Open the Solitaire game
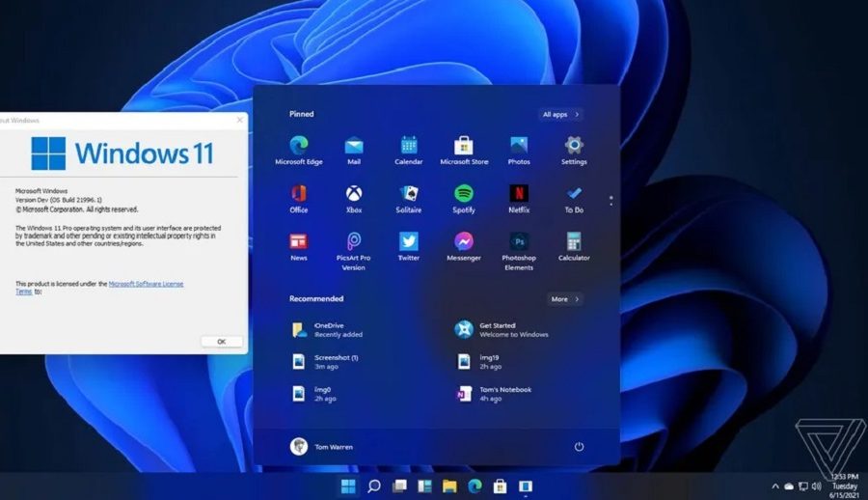868x500 pixels. 409,193
